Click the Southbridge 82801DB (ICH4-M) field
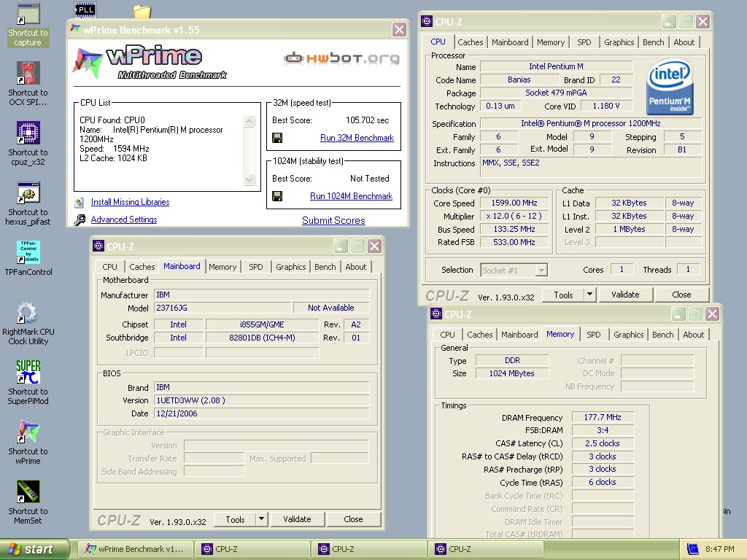747x560 pixels. click(x=262, y=338)
